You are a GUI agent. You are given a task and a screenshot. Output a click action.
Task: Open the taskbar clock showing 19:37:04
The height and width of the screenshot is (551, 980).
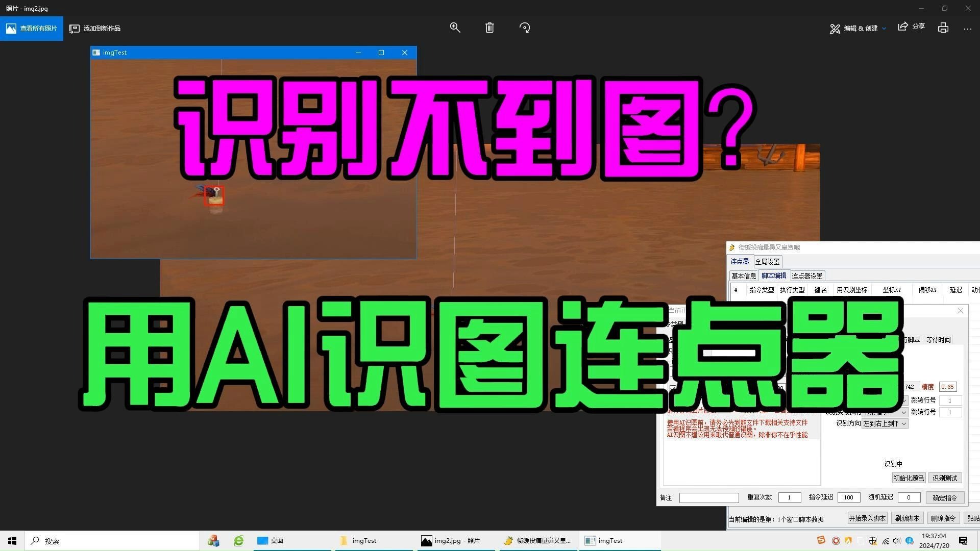(934, 541)
